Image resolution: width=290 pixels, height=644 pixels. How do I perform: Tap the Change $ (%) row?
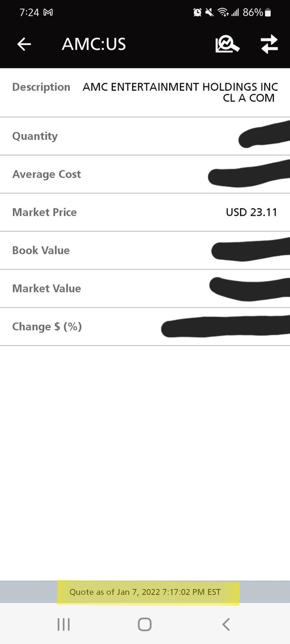(x=145, y=326)
